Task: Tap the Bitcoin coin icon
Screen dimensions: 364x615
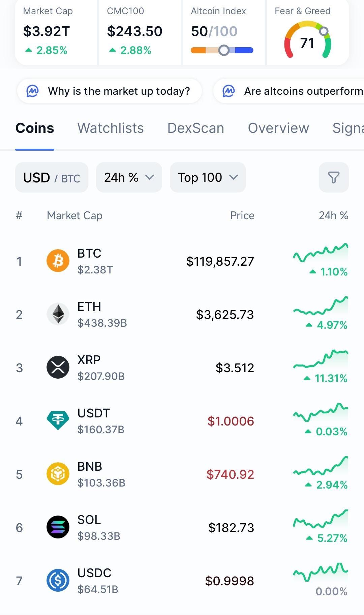Action: pos(58,261)
